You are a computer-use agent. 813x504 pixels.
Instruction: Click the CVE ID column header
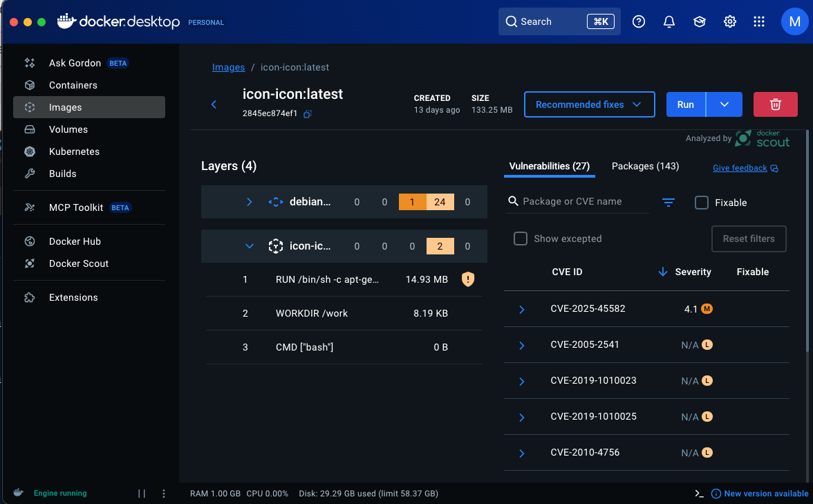pyautogui.click(x=567, y=272)
